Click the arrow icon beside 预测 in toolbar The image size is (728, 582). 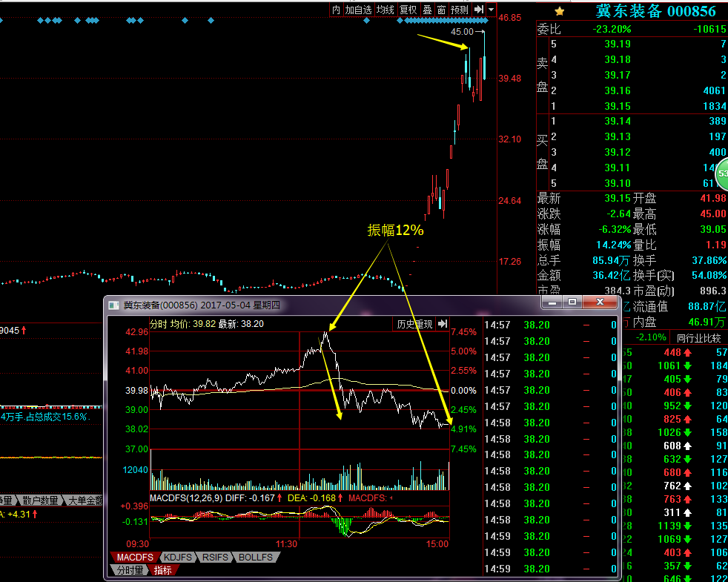(479, 10)
